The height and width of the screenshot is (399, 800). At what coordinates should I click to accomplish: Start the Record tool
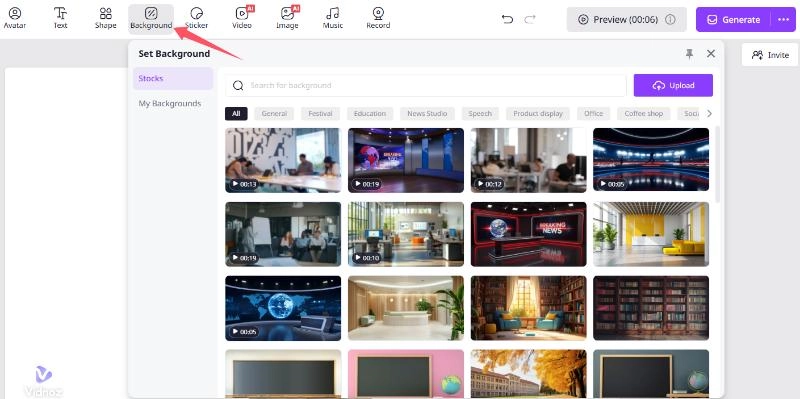[x=378, y=18]
